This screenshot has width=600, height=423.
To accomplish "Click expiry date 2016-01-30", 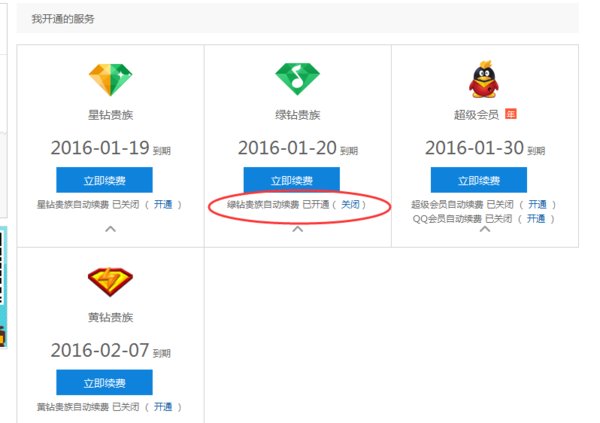I will [474, 148].
